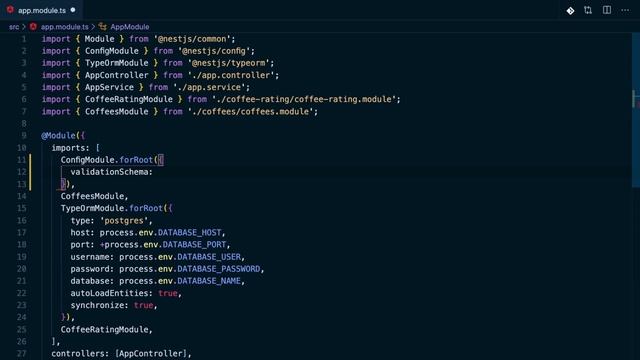Viewport: 640px width, 360px height.
Task: Click on 'CoffeeRatingModule' in the line 6 import
Action: pos(129,100)
